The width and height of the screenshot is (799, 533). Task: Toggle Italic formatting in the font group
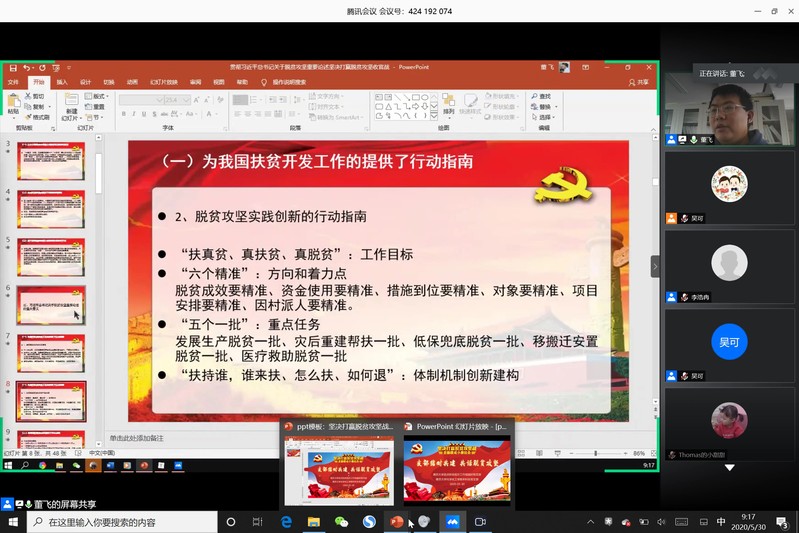(134, 114)
